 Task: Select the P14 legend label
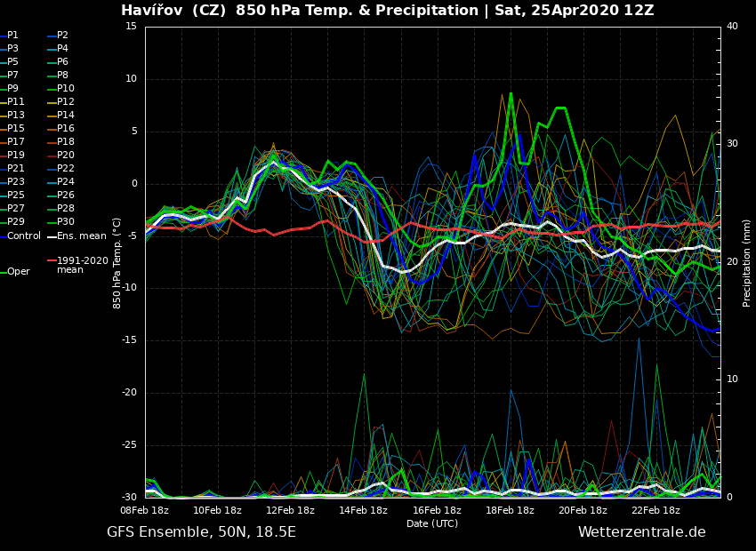coord(65,116)
